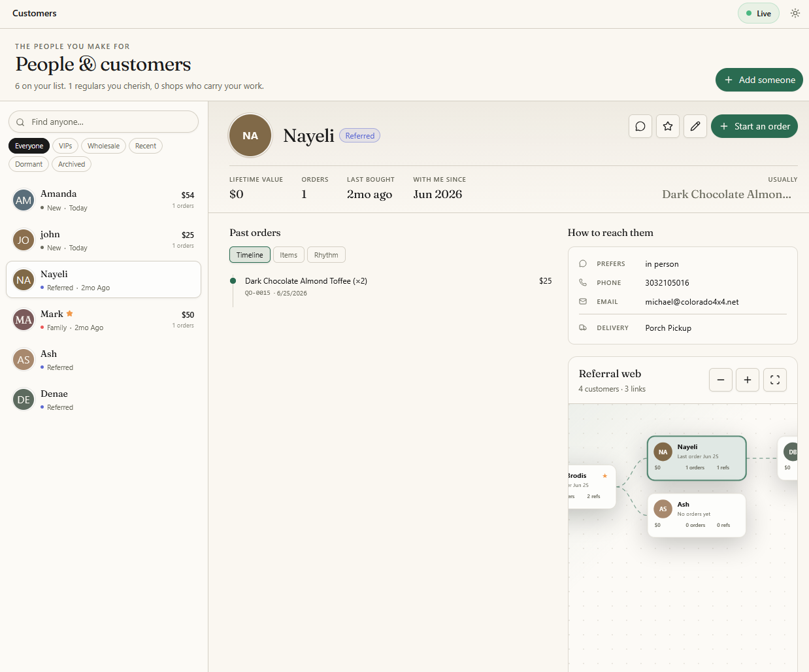Filter list by Archived

[x=71, y=164]
